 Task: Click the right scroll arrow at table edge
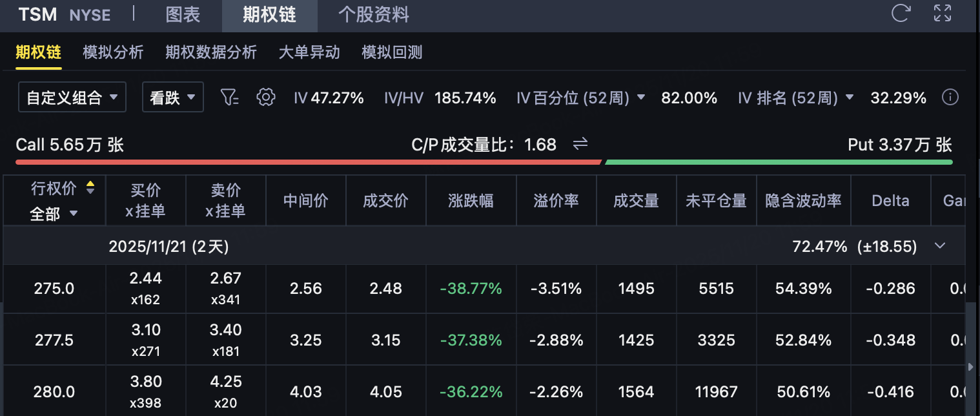(972, 366)
